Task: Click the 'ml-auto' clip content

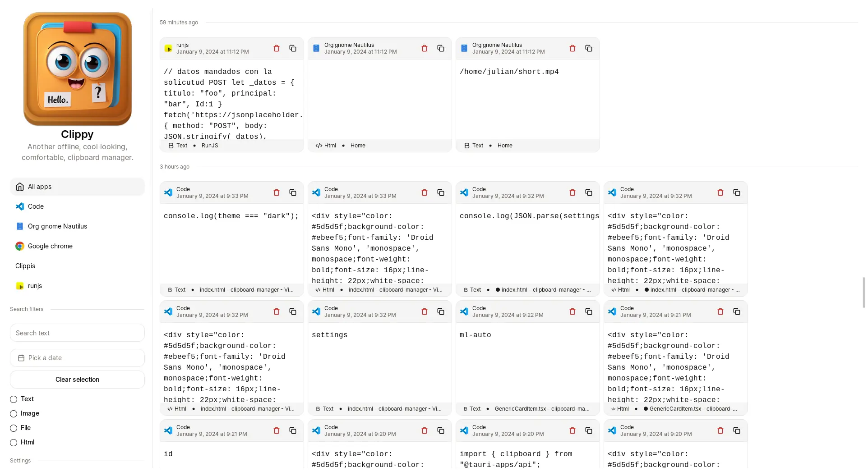Action: 476,335
